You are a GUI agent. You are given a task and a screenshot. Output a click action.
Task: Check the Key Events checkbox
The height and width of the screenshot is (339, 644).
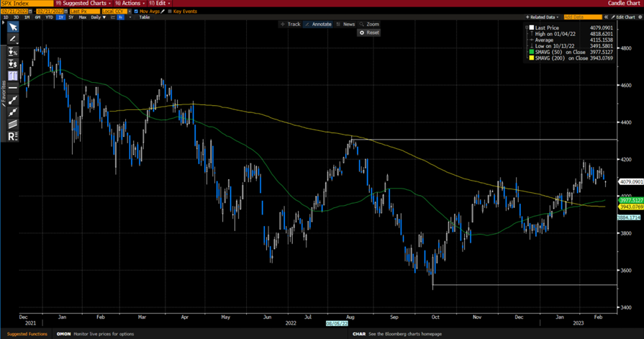point(170,12)
